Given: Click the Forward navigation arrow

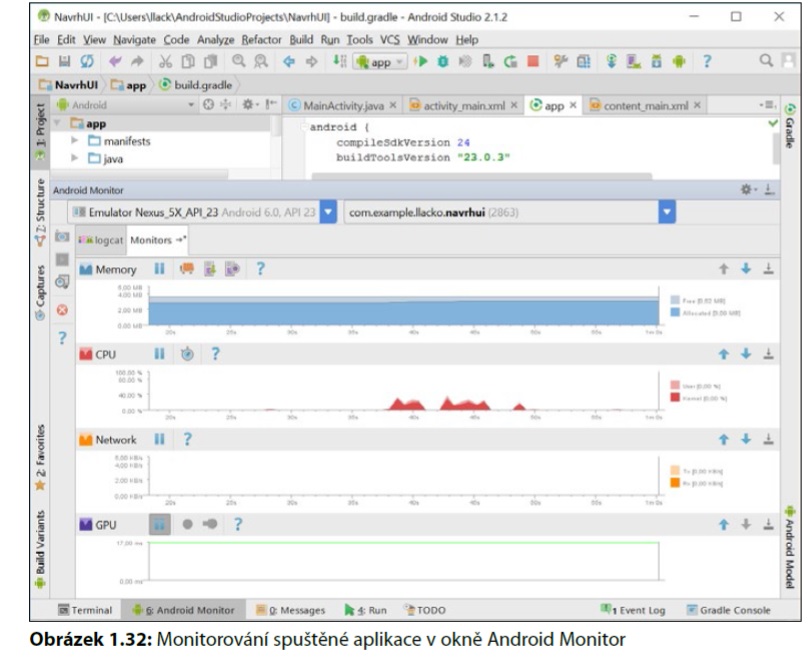Looking at the screenshot, I should pyautogui.click(x=311, y=62).
